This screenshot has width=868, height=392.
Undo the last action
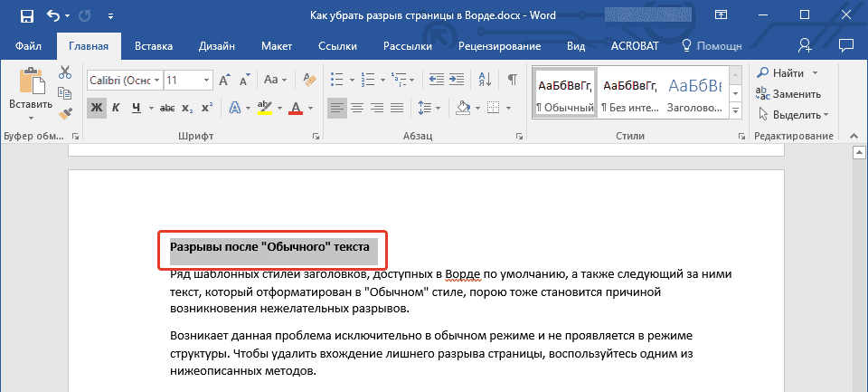(53, 16)
